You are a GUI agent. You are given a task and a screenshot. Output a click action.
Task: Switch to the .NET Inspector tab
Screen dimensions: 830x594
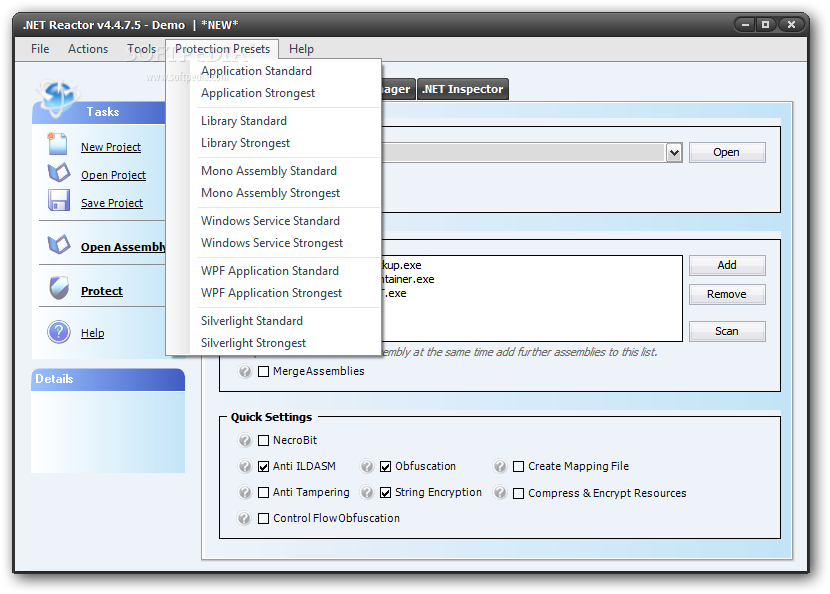click(x=463, y=89)
